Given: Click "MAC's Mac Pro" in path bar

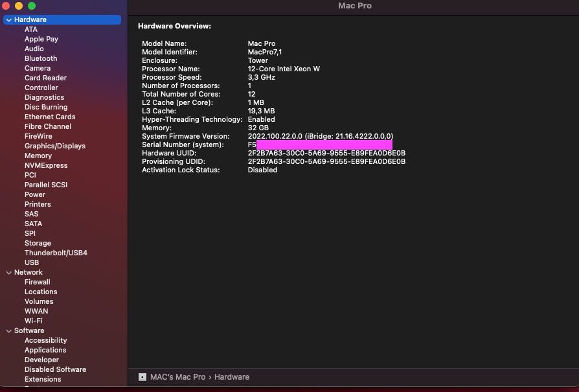Looking at the screenshot, I should pos(177,377).
